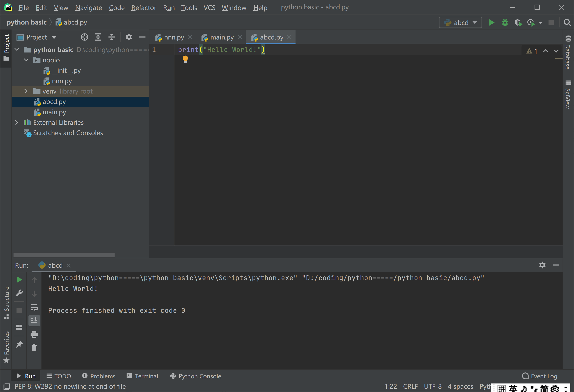Clear all Run console output trash icon
Viewport: 574px width, 392px height.
click(34, 348)
